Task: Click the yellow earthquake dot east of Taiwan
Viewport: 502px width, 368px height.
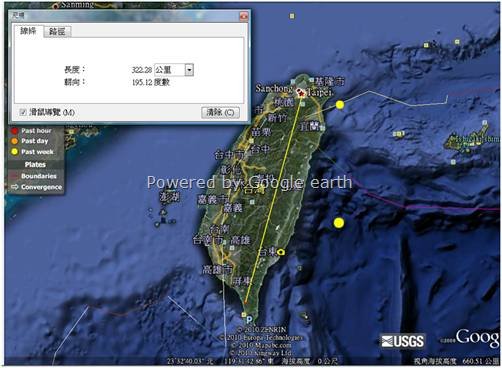Action: point(339,223)
